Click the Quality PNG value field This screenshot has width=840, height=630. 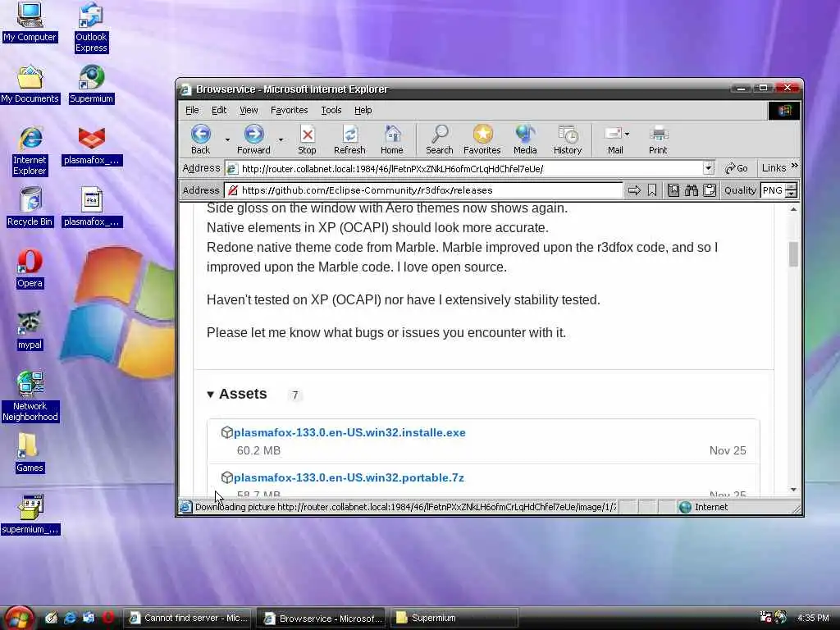point(773,190)
